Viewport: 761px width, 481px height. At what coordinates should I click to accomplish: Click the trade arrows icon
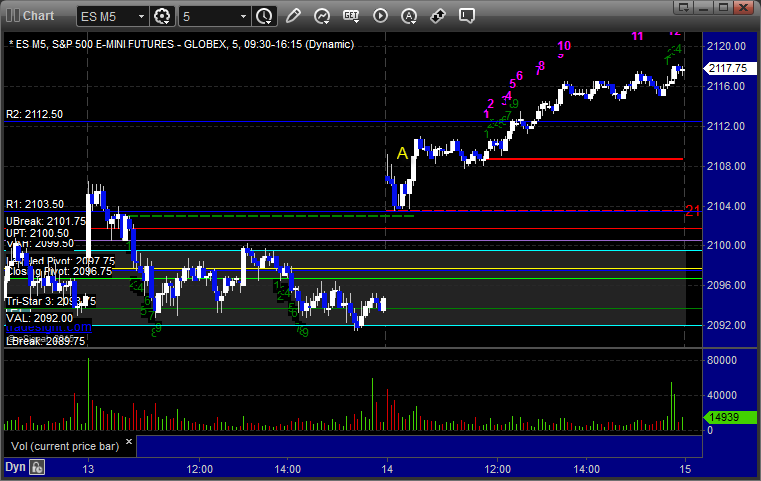point(438,16)
